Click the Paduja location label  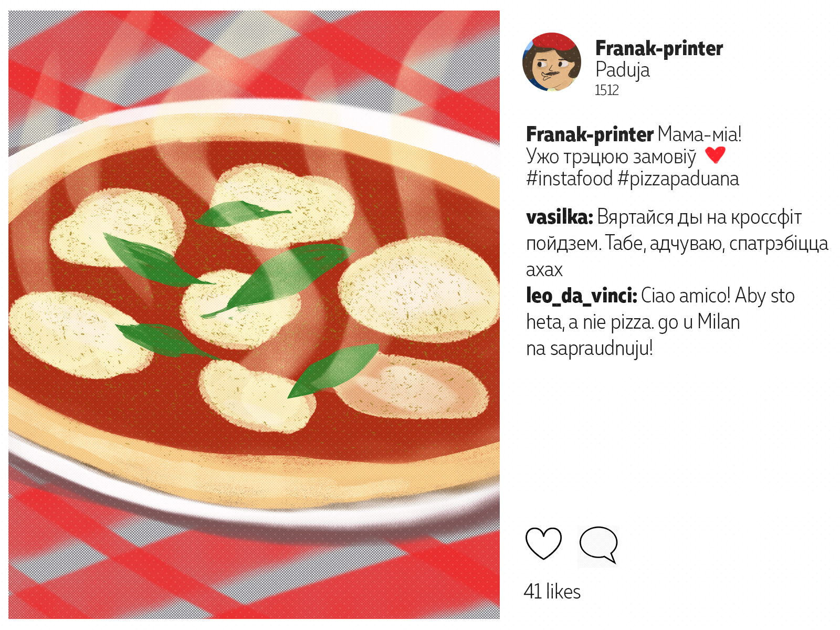click(x=623, y=70)
